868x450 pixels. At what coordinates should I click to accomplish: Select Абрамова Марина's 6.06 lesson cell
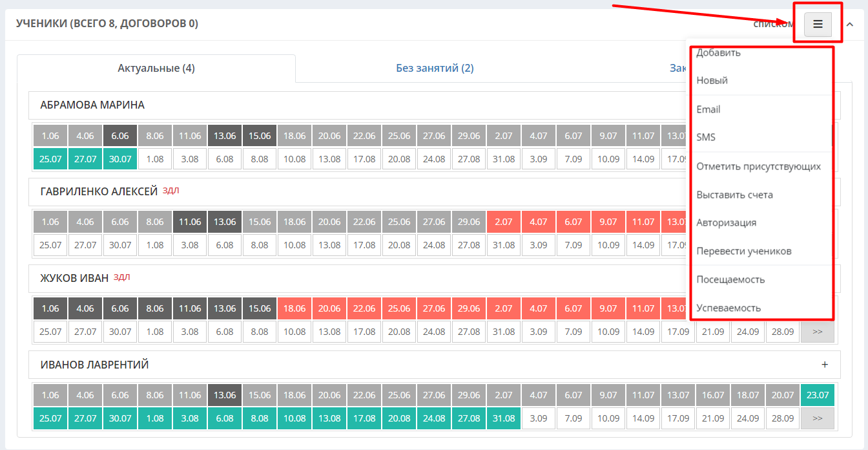120,136
